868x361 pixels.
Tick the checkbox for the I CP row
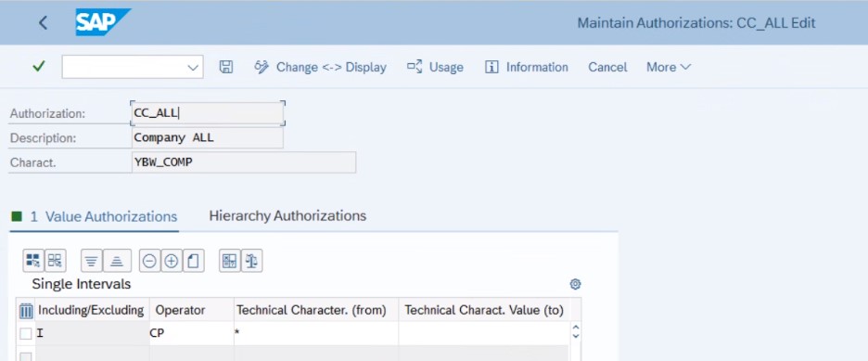coord(25,333)
